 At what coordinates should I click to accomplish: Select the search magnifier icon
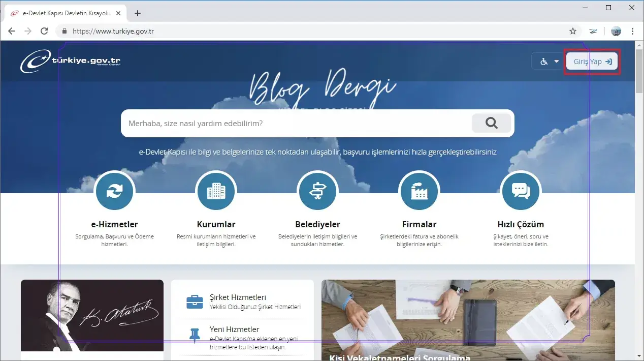click(491, 123)
